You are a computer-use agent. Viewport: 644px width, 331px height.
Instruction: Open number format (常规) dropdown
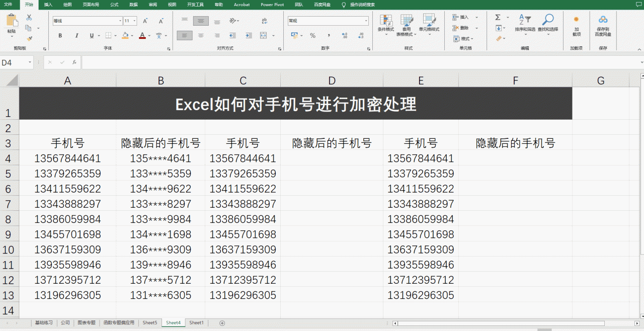[x=366, y=21]
